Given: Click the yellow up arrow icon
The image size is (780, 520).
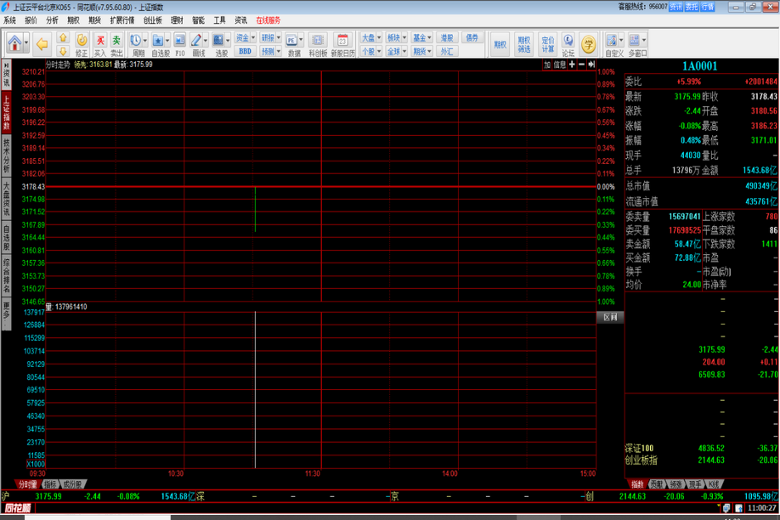Looking at the screenshot, I should tap(63, 38).
